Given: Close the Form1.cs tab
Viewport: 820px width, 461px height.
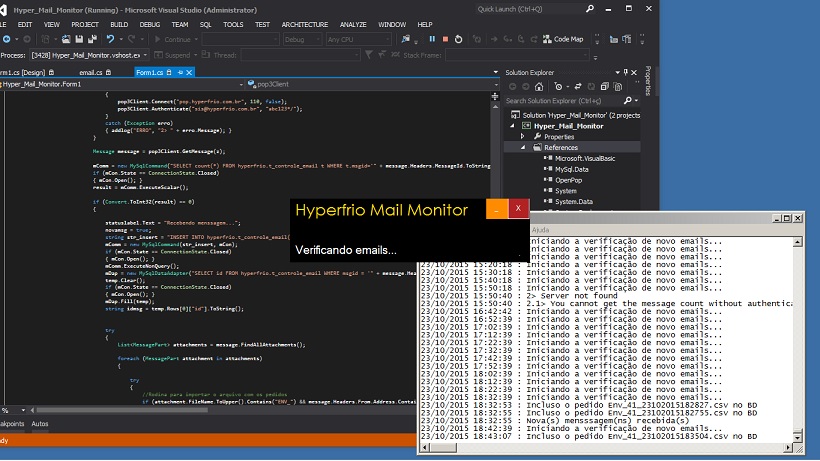Looking at the screenshot, I should point(189,73).
